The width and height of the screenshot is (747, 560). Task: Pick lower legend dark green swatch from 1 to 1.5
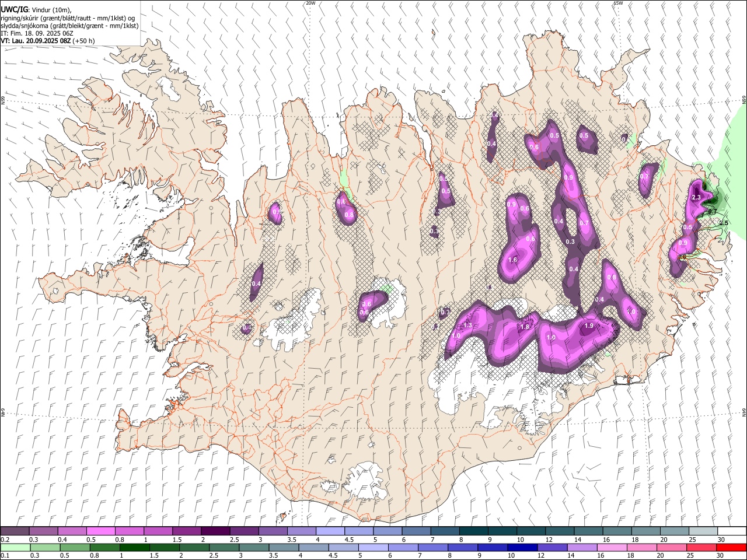(x=134, y=548)
